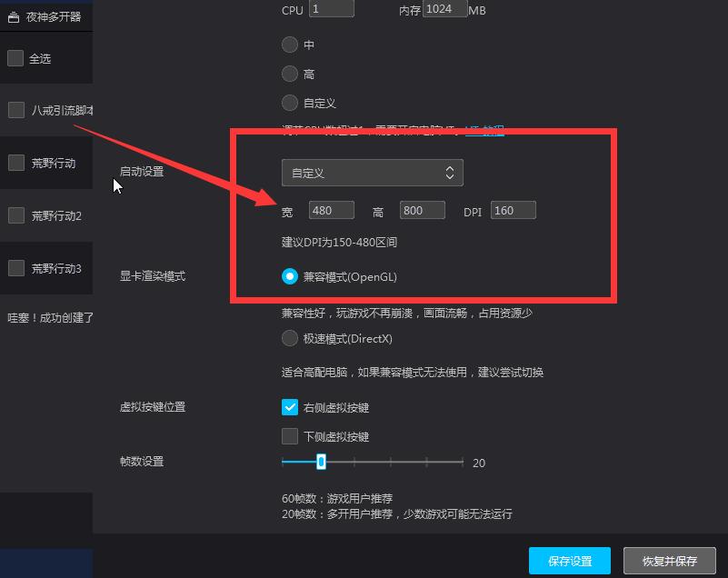Select the 中 performance radio button
728x578 pixels.
tap(289, 43)
